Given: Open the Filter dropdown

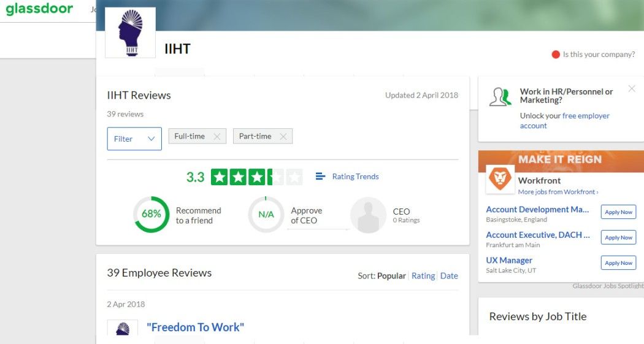Looking at the screenshot, I should (134, 139).
